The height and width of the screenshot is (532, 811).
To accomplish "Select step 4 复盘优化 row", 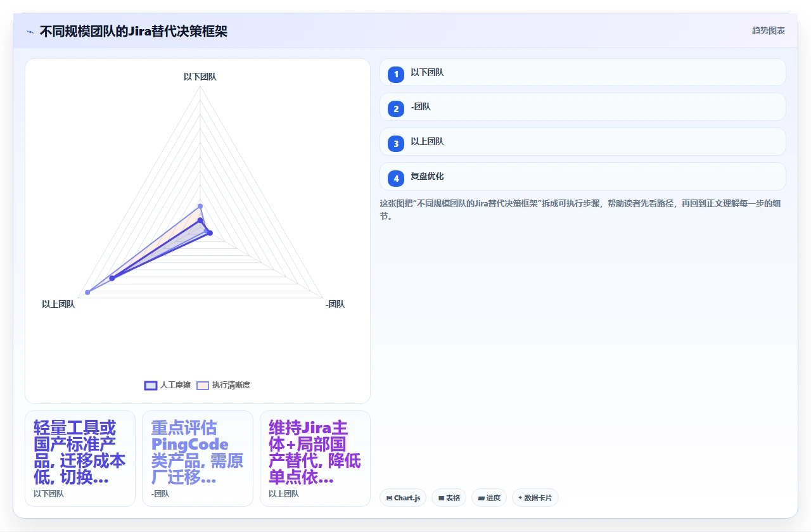I will pos(582,177).
